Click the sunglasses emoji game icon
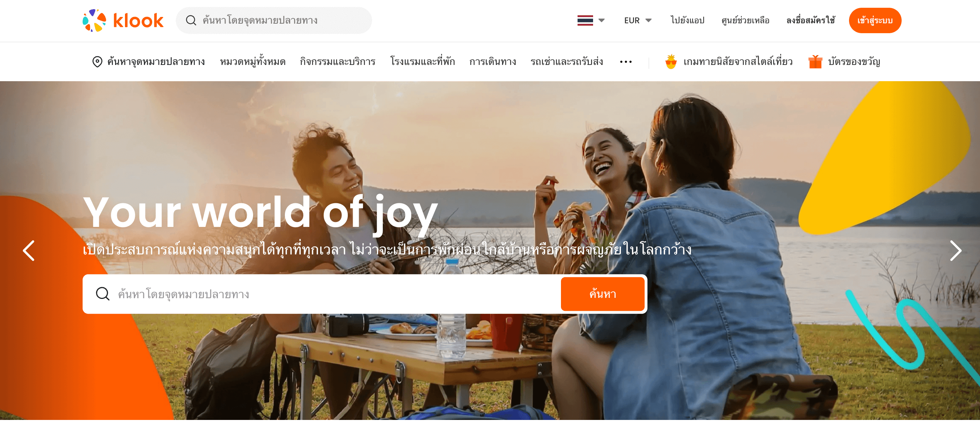 pos(671,62)
